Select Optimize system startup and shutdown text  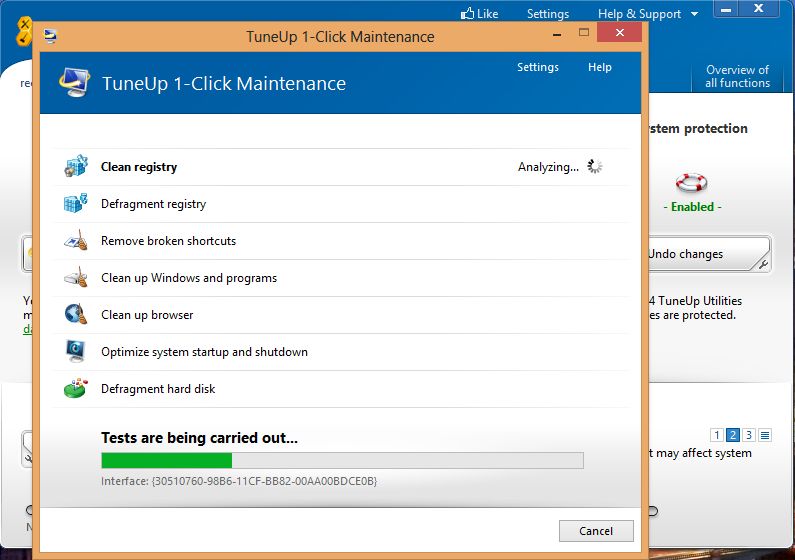coord(204,352)
